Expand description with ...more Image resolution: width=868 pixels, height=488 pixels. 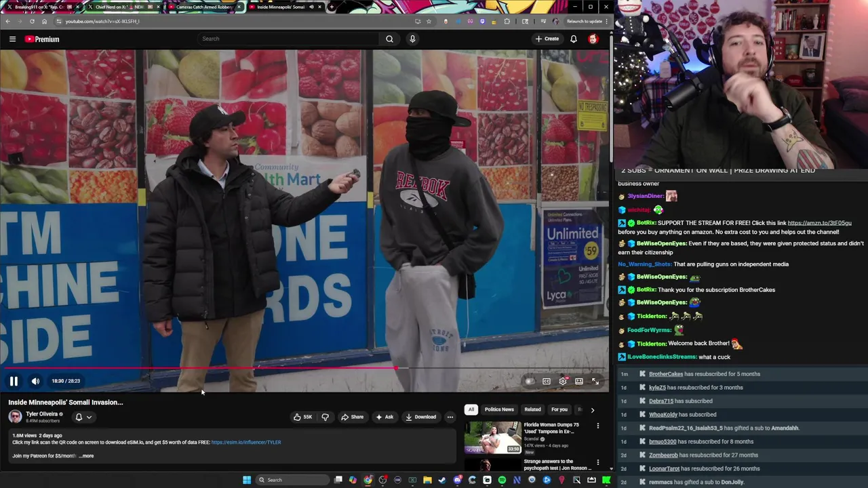tap(86, 455)
